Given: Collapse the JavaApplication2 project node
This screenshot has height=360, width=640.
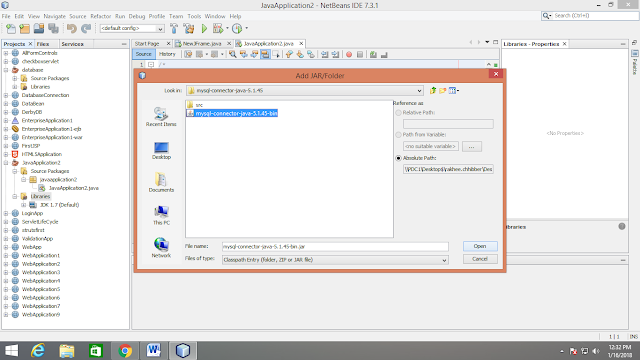Looking at the screenshot, I should 6,162.
